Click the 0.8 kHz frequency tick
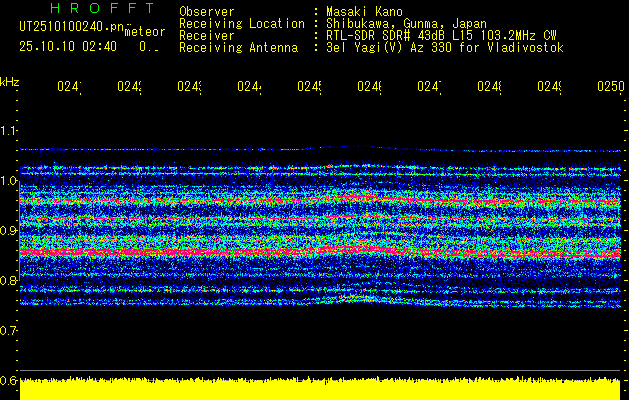 coord(9,281)
